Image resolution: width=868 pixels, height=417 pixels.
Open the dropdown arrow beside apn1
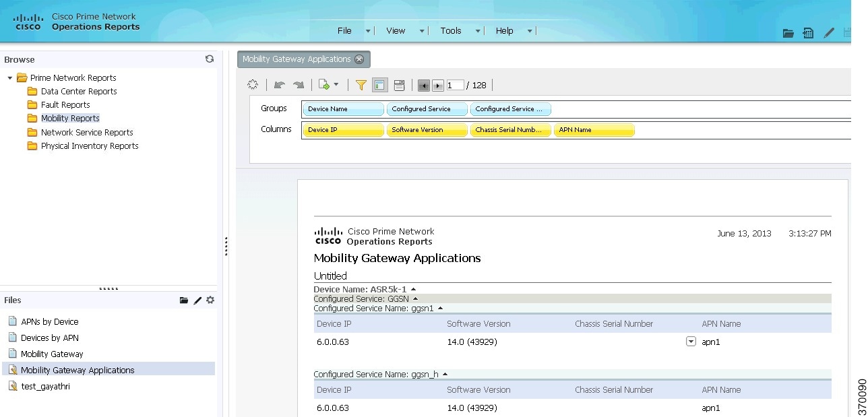[691, 342]
